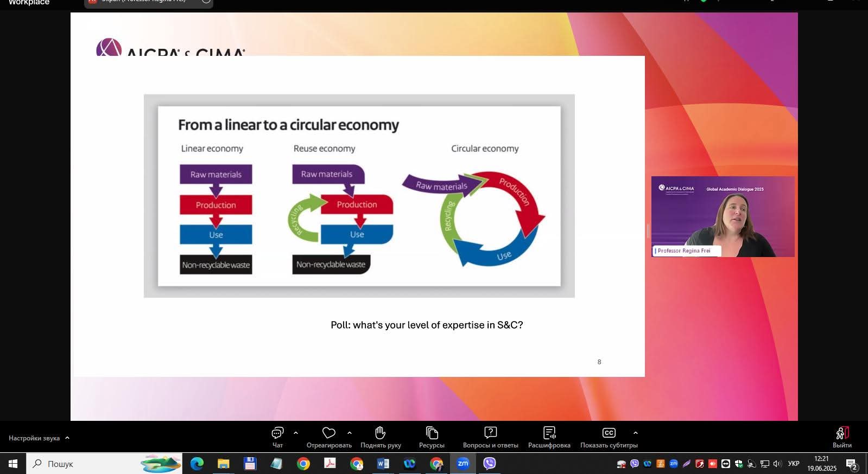Viewport: 868px width, 474px height.
Task: Switch to Zoom Workplace taskbar item
Action: click(x=463, y=464)
